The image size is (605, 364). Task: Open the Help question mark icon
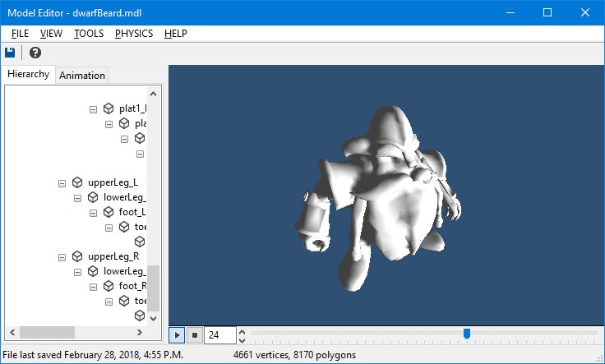(x=35, y=53)
